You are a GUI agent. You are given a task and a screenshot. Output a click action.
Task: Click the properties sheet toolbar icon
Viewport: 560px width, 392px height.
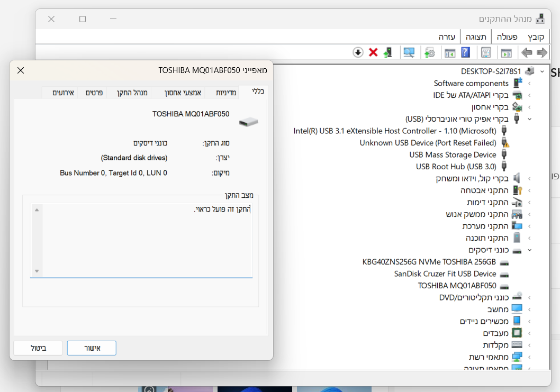[x=486, y=52]
